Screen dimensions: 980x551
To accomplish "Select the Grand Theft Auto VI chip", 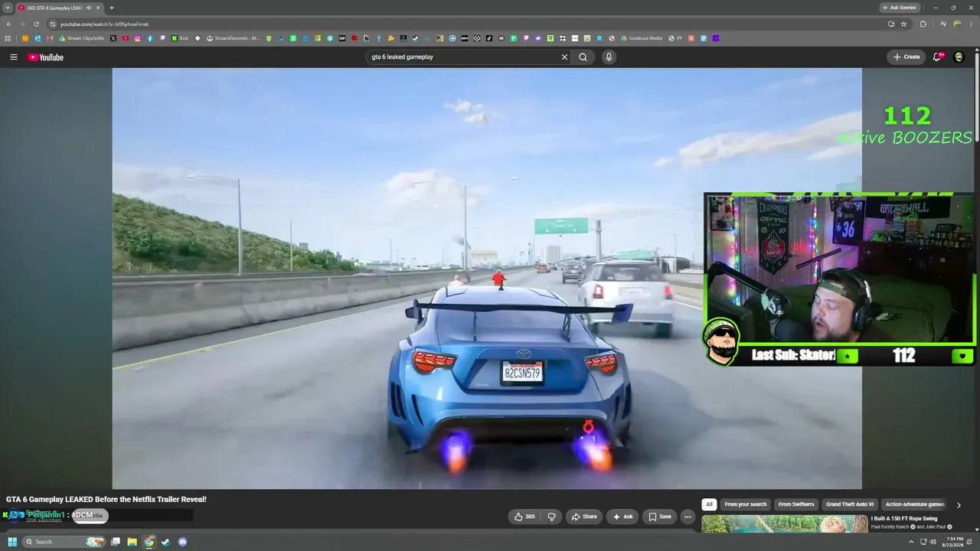I will 850,504.
